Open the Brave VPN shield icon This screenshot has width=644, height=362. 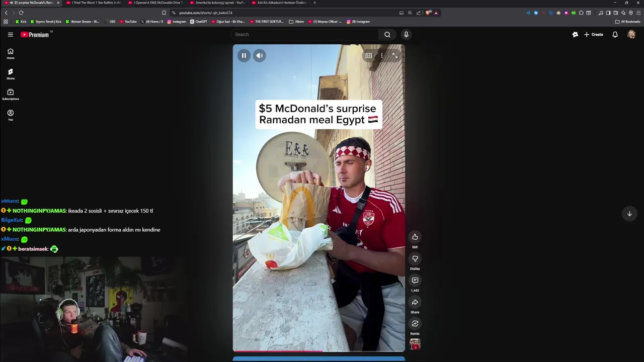(631, 13)
